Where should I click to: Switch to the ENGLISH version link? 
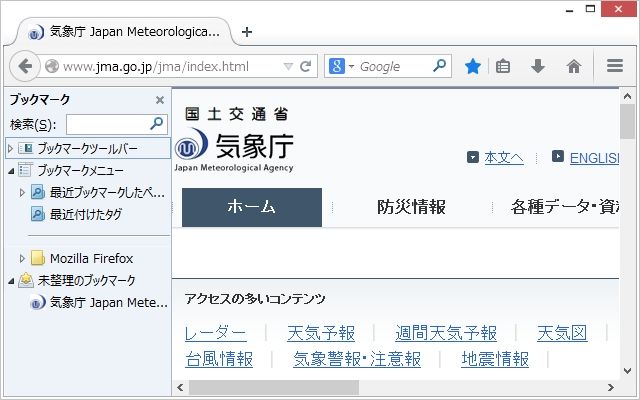[x=594, y=158]
